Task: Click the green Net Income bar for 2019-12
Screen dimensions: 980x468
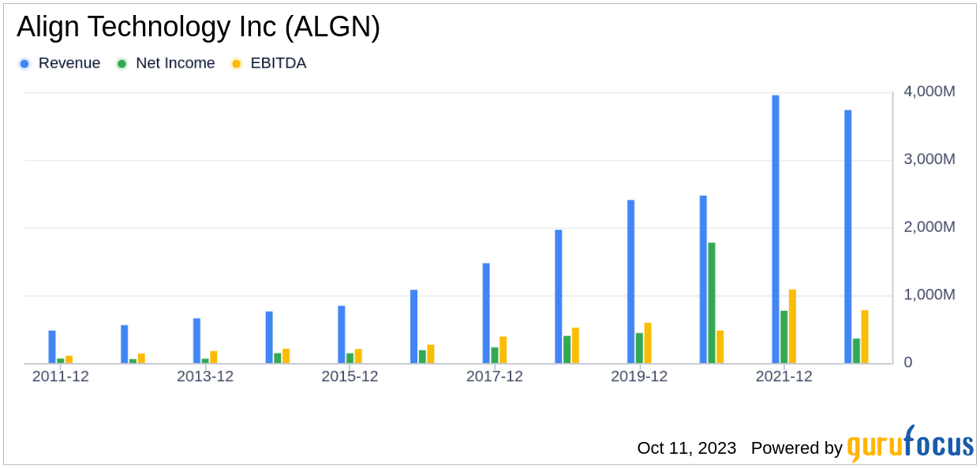Action: [x=639, y=348]
